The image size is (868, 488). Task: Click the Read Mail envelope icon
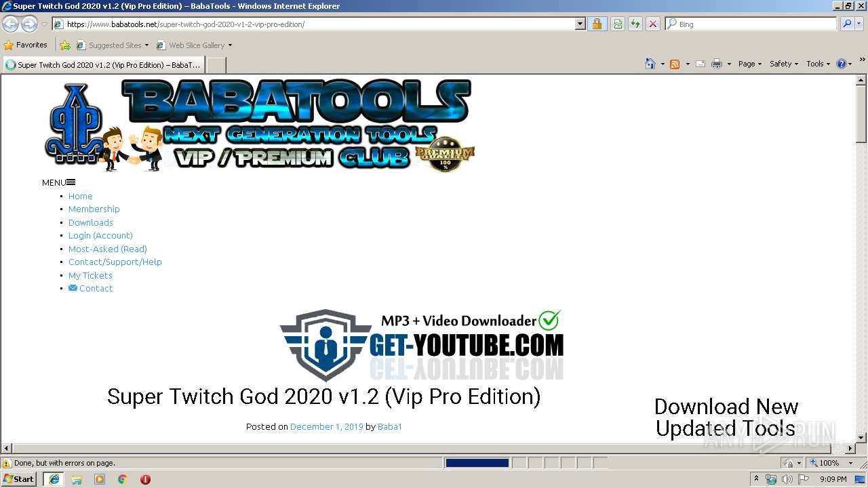pyautogui.click(x=701, y=64)
